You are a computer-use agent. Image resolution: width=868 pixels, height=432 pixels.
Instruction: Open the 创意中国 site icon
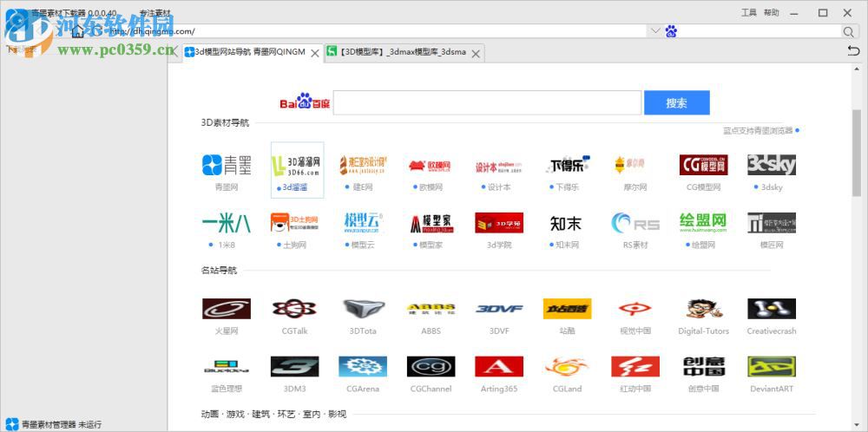(x=704, y=366)
